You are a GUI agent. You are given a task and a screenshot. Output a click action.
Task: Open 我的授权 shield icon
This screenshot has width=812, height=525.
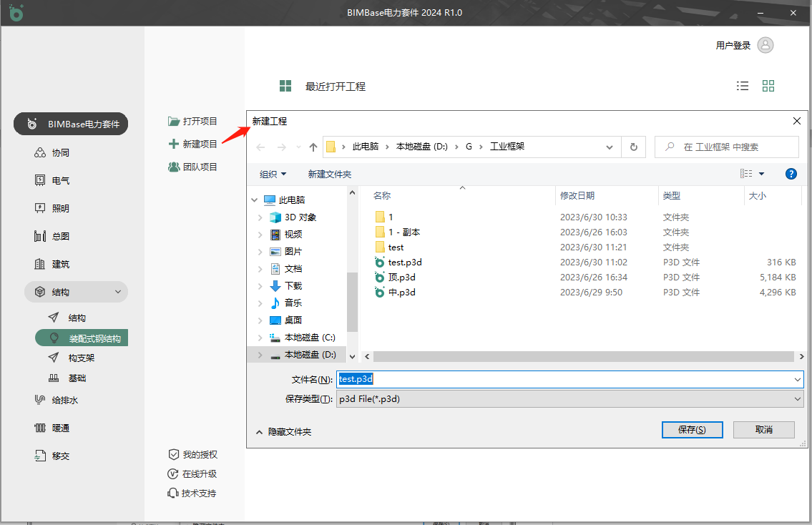173,455
